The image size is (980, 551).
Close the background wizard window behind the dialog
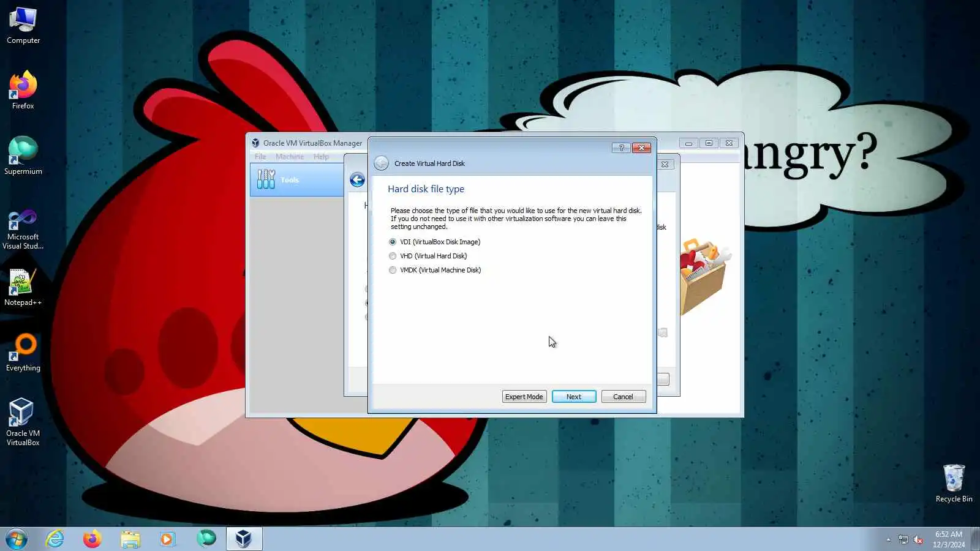point(665,165)
